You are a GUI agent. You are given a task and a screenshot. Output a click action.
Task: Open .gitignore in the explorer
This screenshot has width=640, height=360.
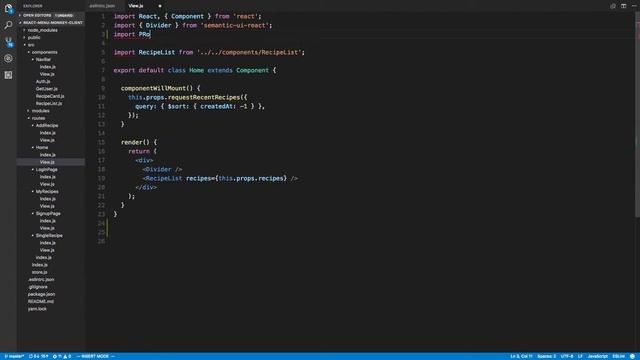(x=38, y=287)
